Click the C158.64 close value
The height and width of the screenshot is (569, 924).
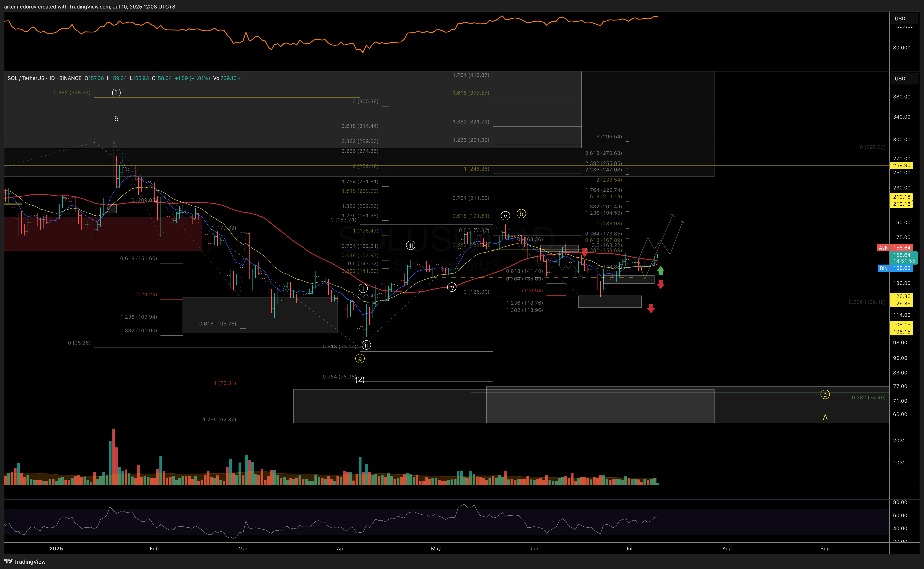coord(162,78)
